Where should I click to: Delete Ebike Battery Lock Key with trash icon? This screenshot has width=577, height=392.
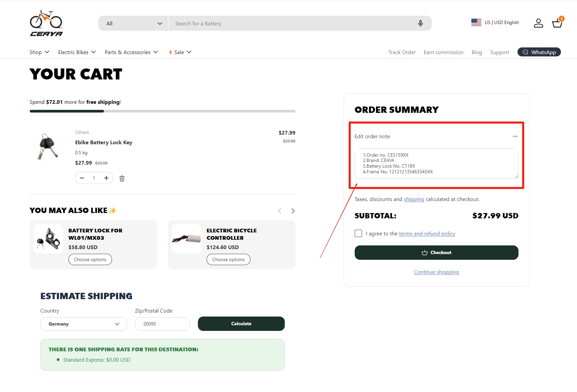coord(122,178)
